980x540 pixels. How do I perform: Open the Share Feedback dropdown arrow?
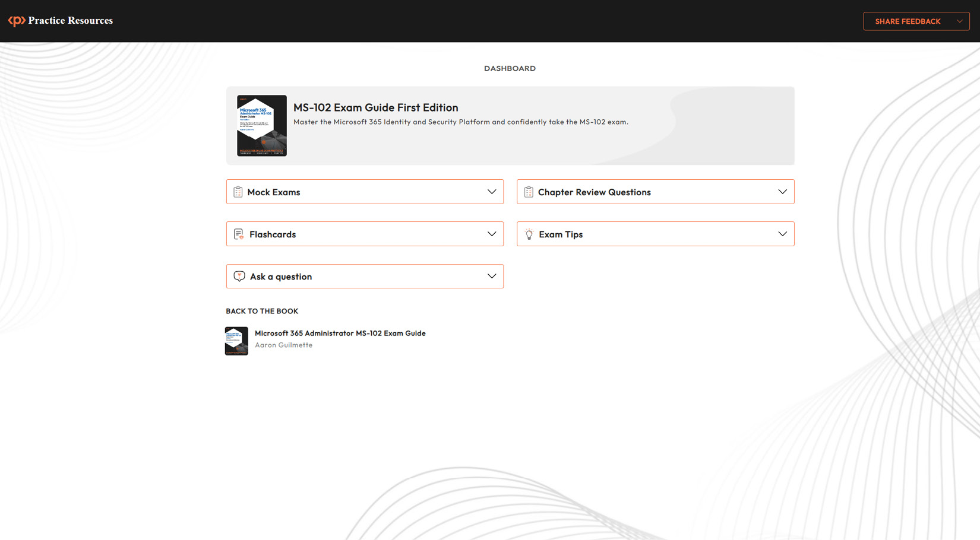click(x=959, y=21)
